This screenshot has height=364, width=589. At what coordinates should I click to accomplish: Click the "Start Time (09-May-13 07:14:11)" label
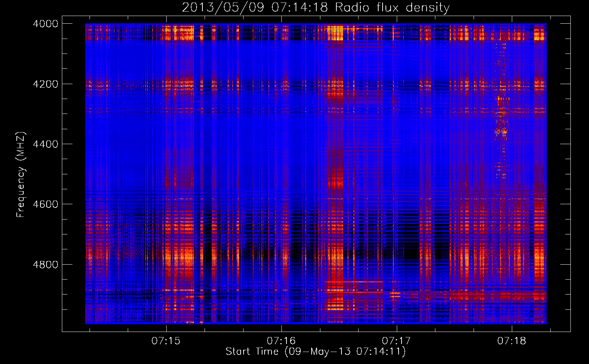pyautogui.click(x=316, y=352)
